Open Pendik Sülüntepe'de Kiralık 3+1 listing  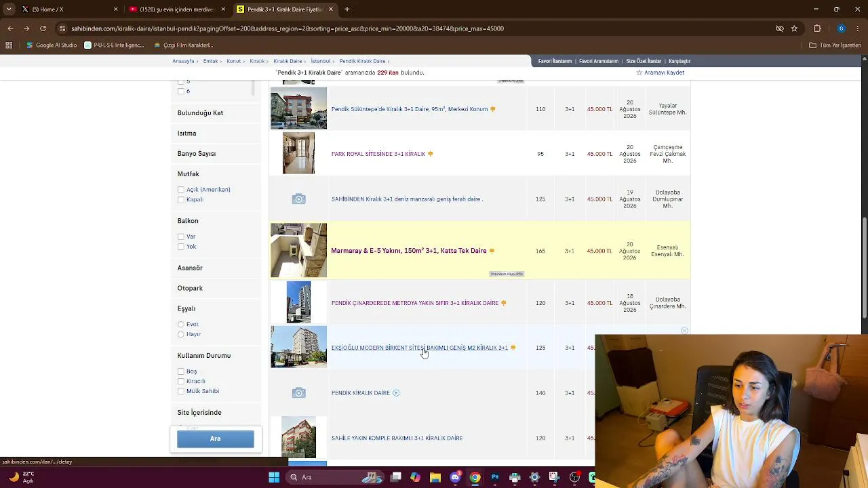(410, 109)
